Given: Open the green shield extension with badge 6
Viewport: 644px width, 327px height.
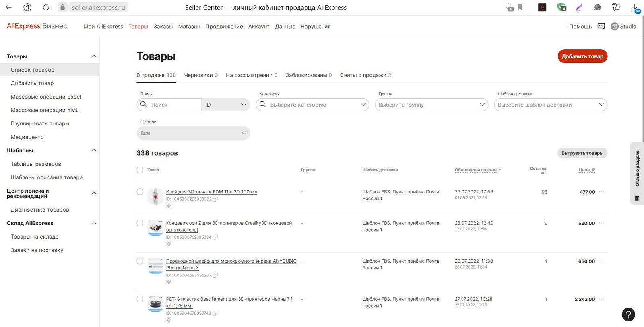Looking at the screenshot, I should 561,7.
